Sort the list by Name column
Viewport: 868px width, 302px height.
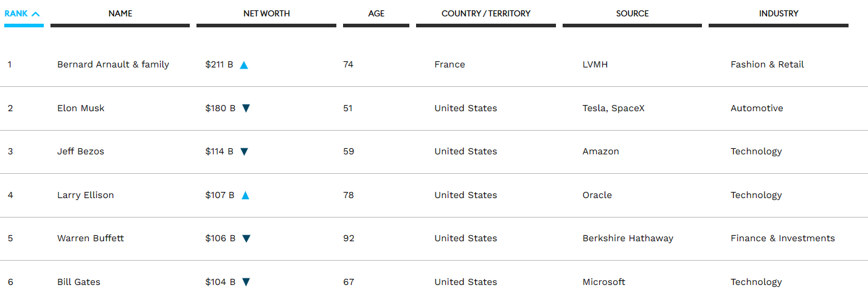[120, 13]
